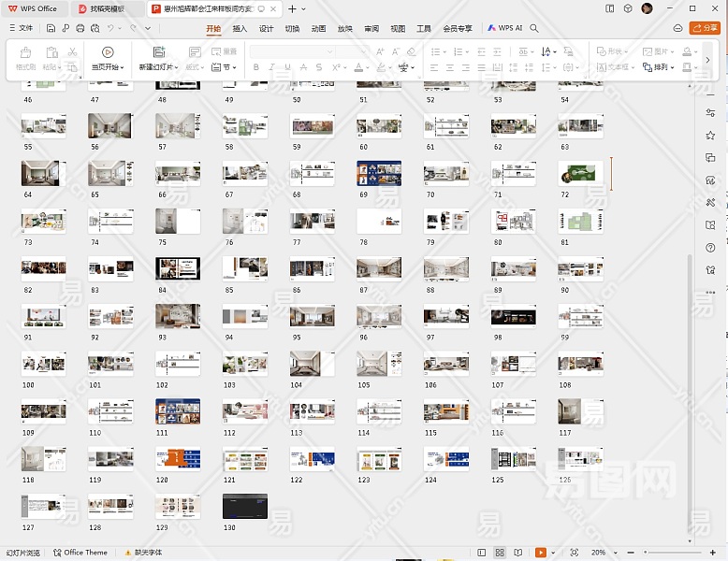Click the print icon in quick access bar
The width and height of the screenshot is (728, 561).
81,28
